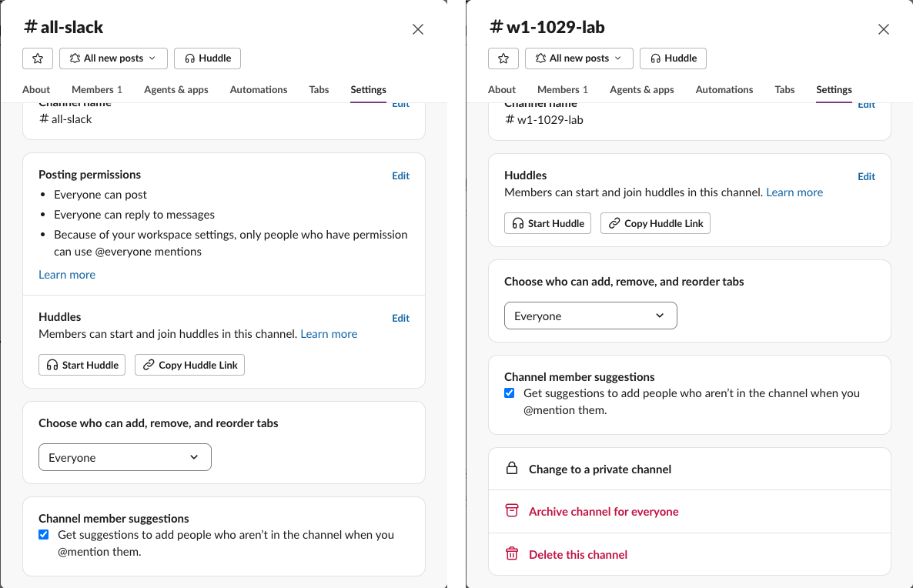Select Tabs tab in all-slack panel
Image resolution: width=913 pixels, height=588 pixels.
(x=319, y=89)
